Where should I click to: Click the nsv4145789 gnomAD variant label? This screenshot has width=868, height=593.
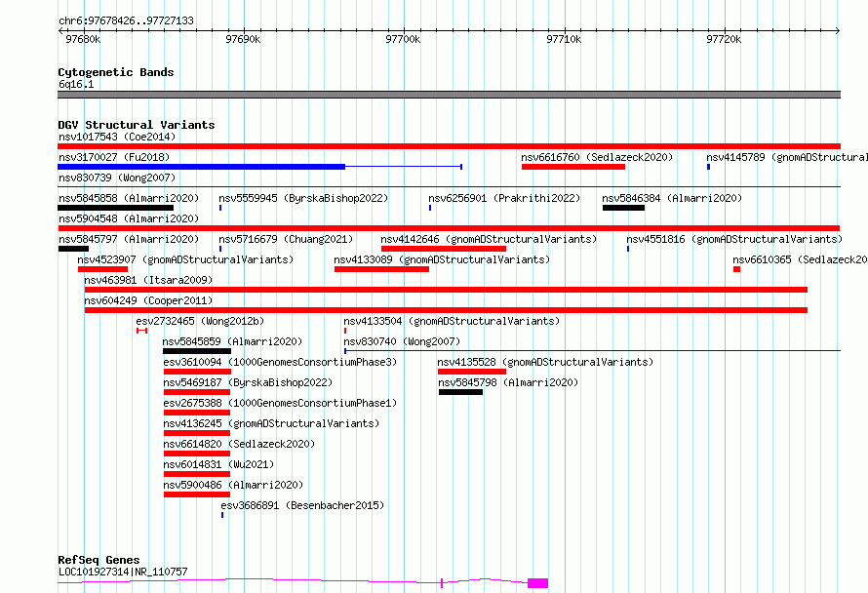[787, 157]
